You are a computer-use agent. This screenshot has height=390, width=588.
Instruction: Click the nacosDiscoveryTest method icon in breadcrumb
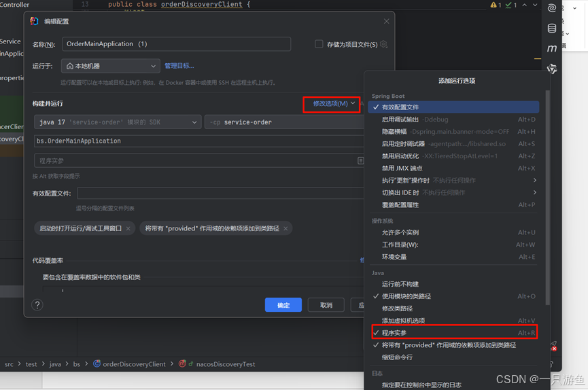pyautogui.click(x=182, y=364)
